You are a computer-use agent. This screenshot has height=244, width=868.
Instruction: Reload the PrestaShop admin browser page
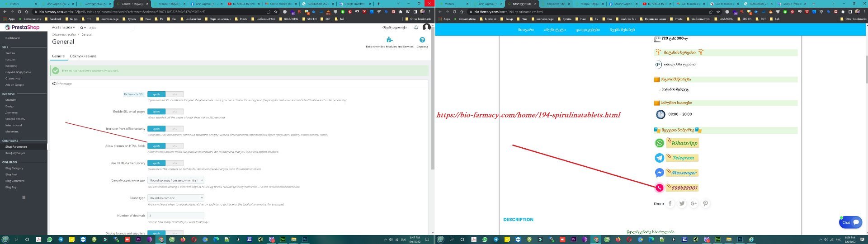19,12
